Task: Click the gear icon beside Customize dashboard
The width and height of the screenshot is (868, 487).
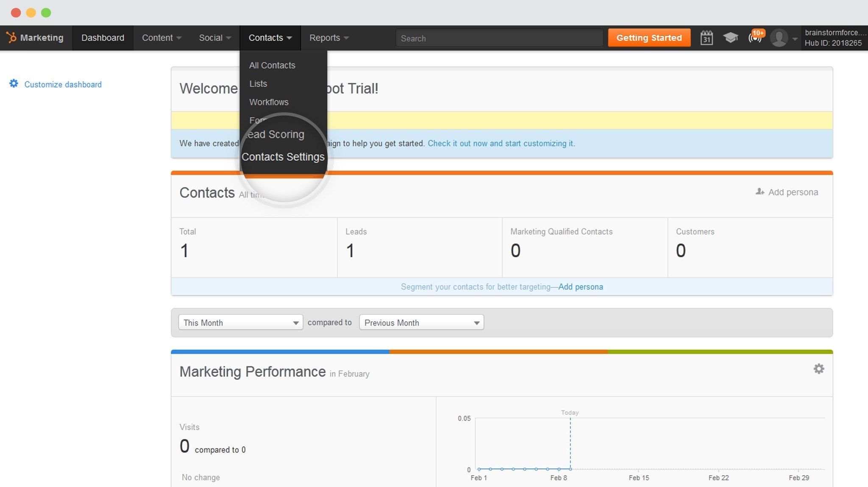Action: tap(14, 83)
